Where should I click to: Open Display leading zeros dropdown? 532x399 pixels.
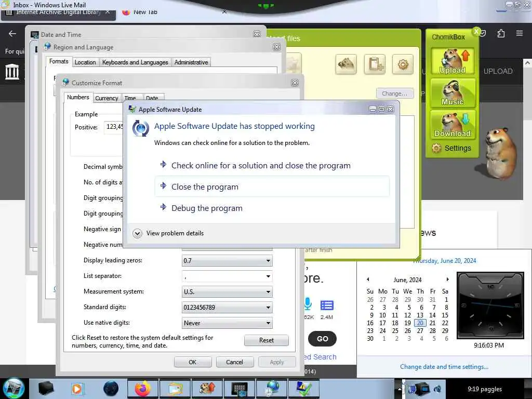[x=227, y=261]
